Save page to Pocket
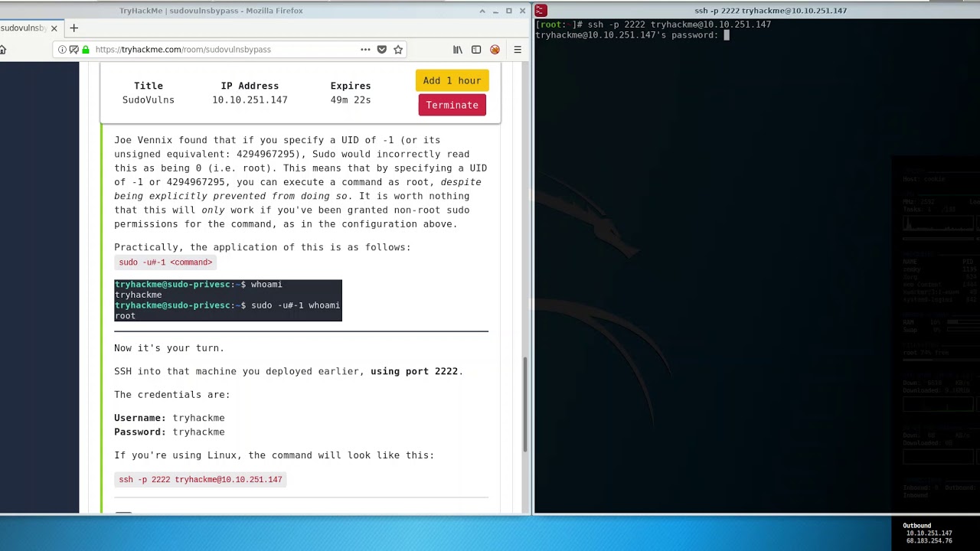 click(x=382, y=50)
